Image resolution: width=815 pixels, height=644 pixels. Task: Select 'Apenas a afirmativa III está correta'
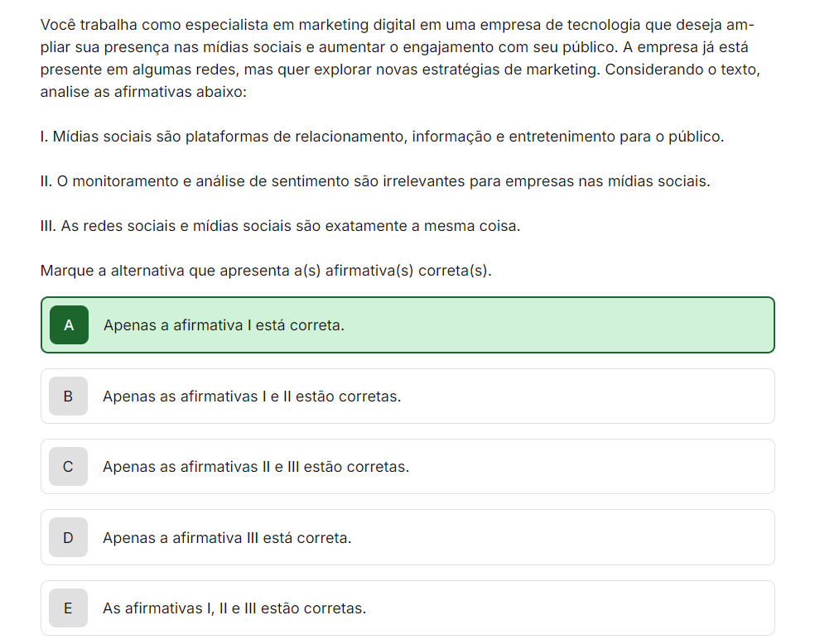coord(227,538)
